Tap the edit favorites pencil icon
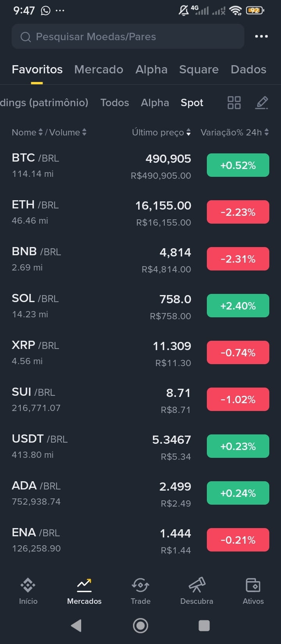Viewport: 281px width, 644px height. tap(261, 103)
